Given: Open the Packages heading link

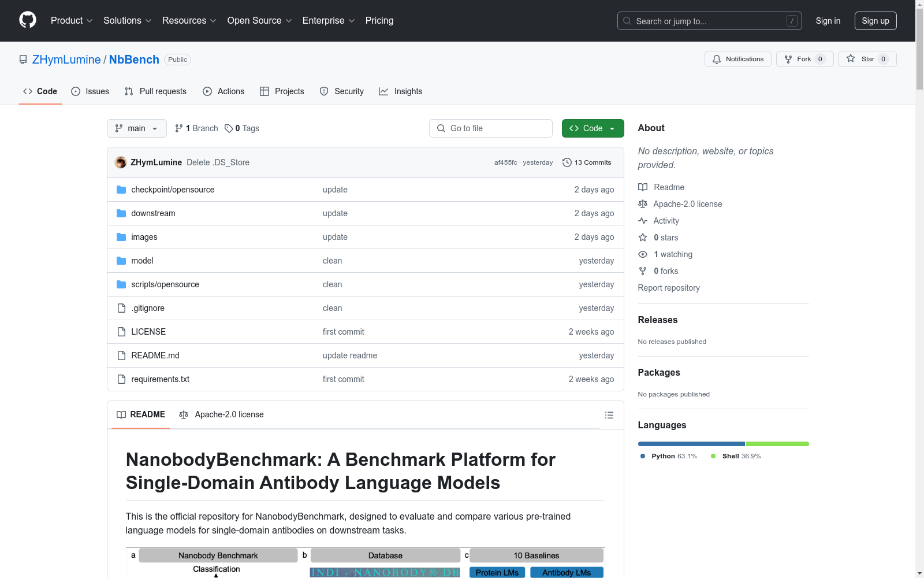Looking at the screenshot, I should pos(659,372).
